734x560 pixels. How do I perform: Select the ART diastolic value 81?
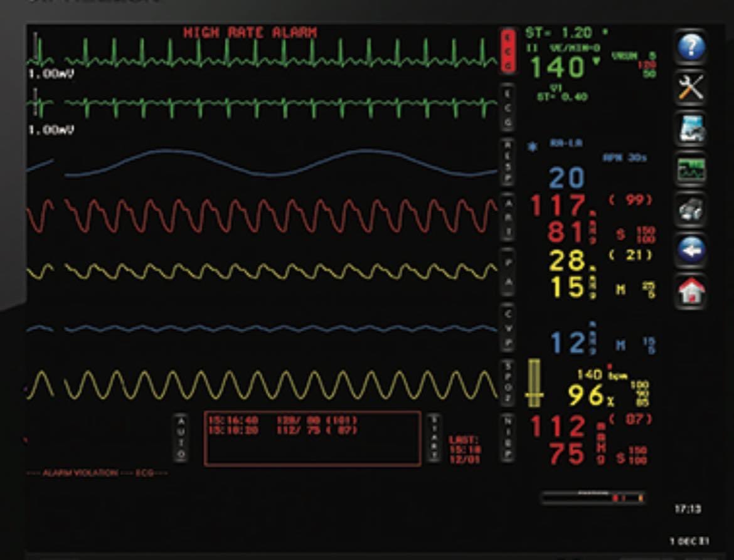click(x=565, y=233)
